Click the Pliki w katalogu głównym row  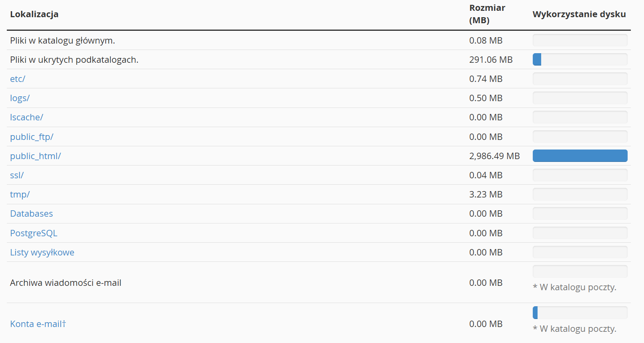319,40
